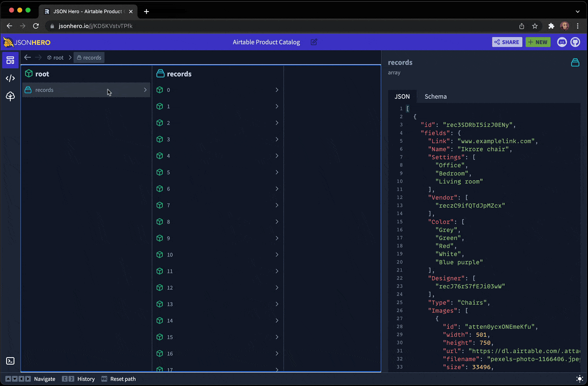Switch to tree view using the sidebar icon
Viewport: 588px width, 386px height.
(x=10, y=96)
